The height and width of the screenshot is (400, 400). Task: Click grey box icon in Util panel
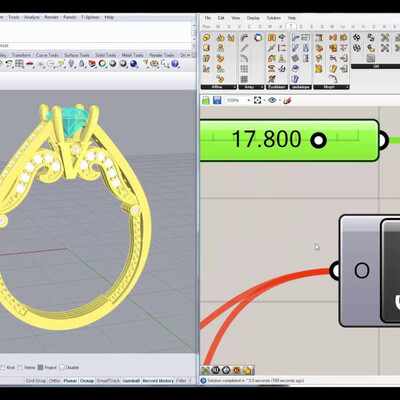pyautogui.click(x=371, y=58)
